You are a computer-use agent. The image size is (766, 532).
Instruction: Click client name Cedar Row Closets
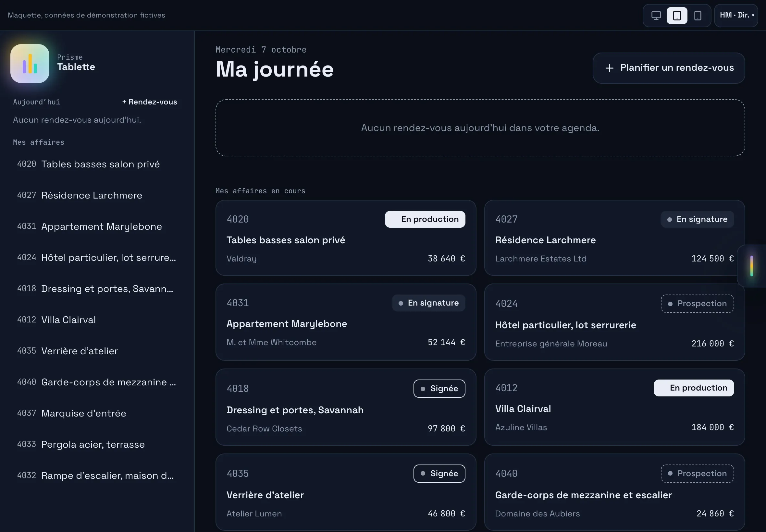(x=264, y=429)
